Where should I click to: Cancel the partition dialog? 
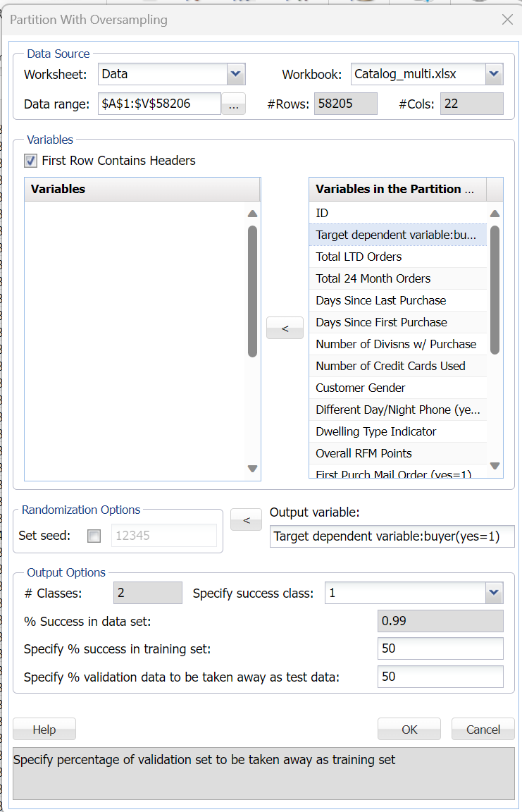[483, 730]
